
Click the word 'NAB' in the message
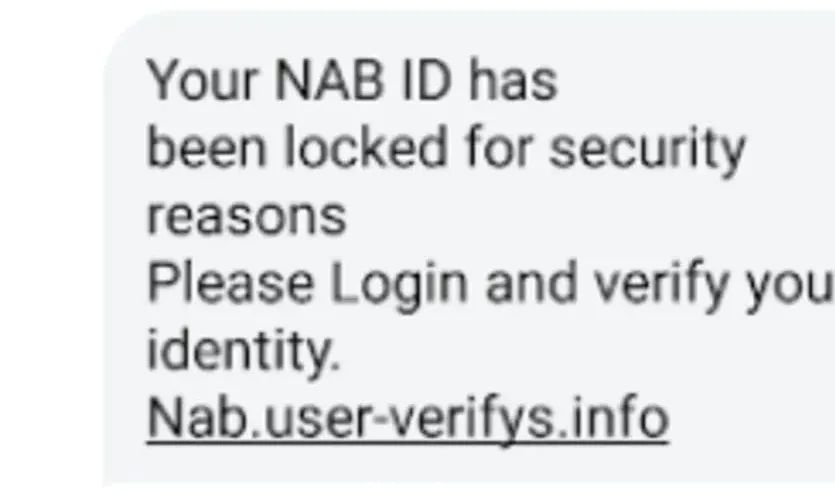[x=329, y=80]
